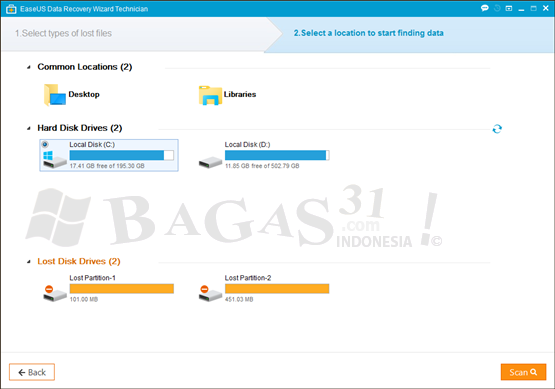Image resolution: width=555 pixels, height=389 pixels.
Task: Select the Libraries folder icon
Action: point(210,95)
